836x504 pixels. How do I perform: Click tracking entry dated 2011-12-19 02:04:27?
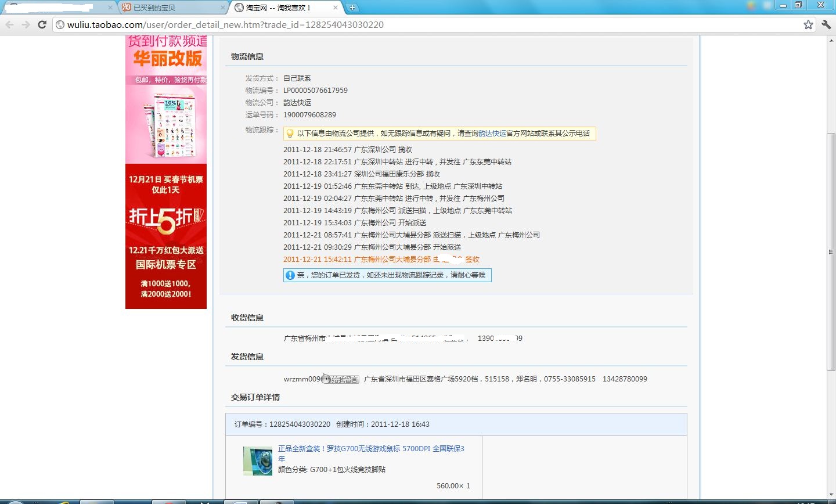click(394, 199)
